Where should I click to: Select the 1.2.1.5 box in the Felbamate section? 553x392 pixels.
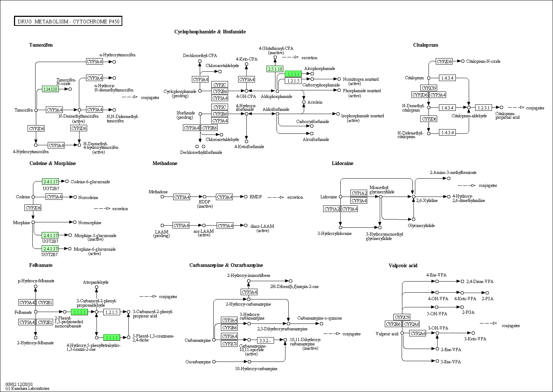[x=112, y=312]
